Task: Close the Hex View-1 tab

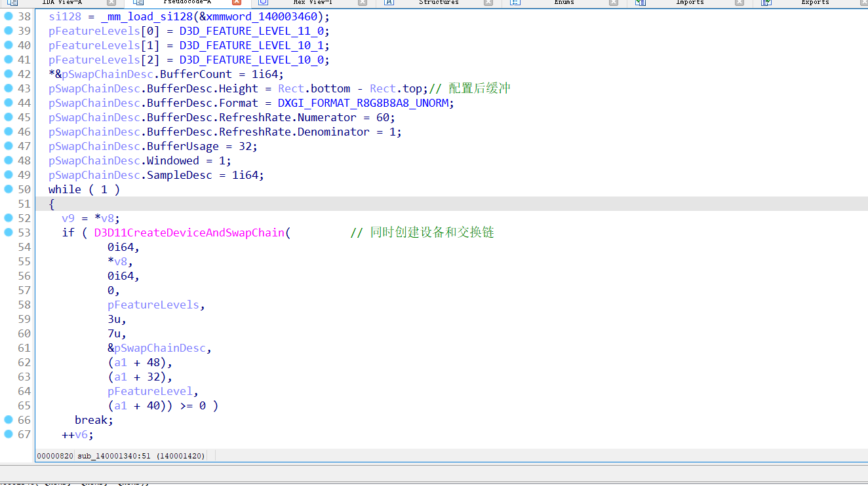Action: coord(363,3)
